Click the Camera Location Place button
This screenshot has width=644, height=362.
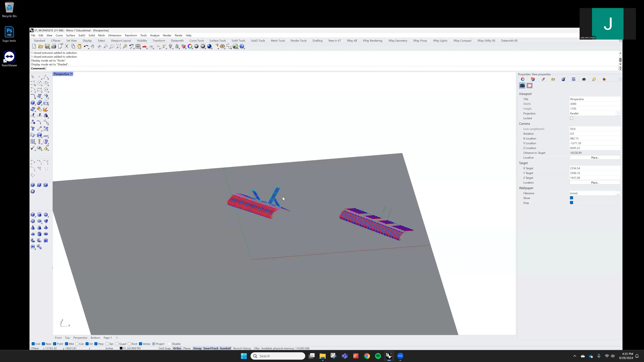[x=595, y=158]
